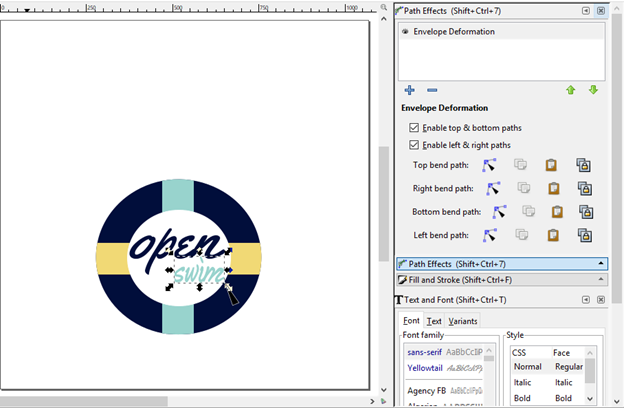This screenshot has width=624, height=408.
Task: Choose Yellowtail font family
Action: point(426,367)
